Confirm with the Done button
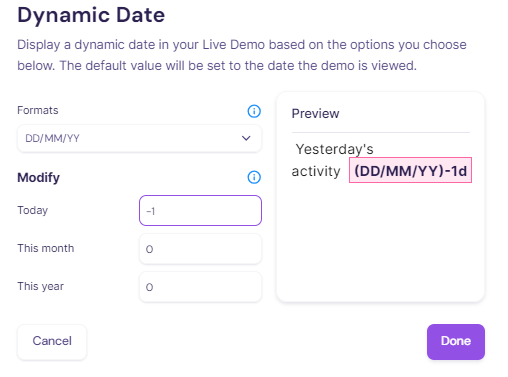Image resolution: width=508 pixels, height=377 pixels. [x=456, y=342]
